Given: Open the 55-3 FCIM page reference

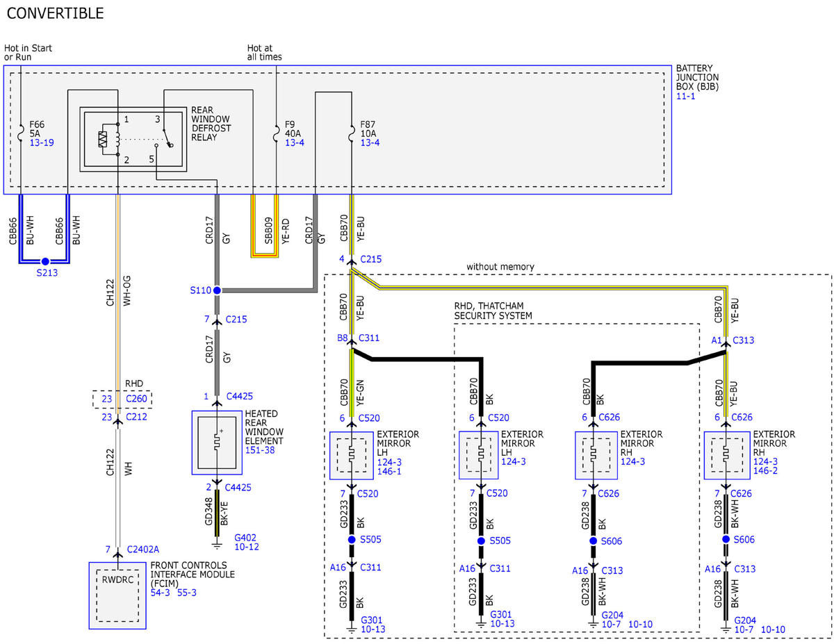Looking at the screenshot, I should [x=187, y=593].
